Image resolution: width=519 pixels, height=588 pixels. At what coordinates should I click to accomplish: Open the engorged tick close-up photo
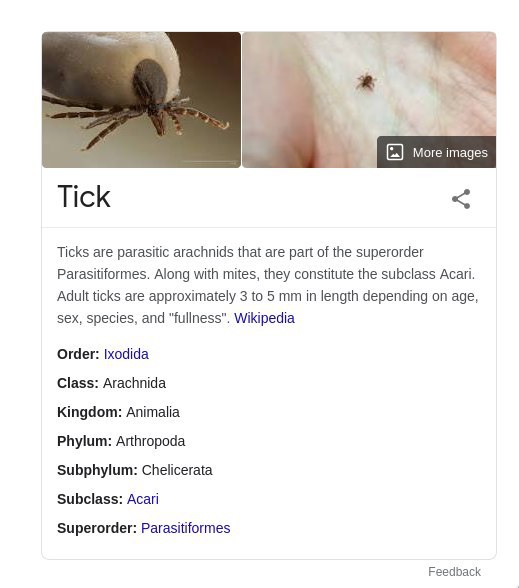click(141, 100)
